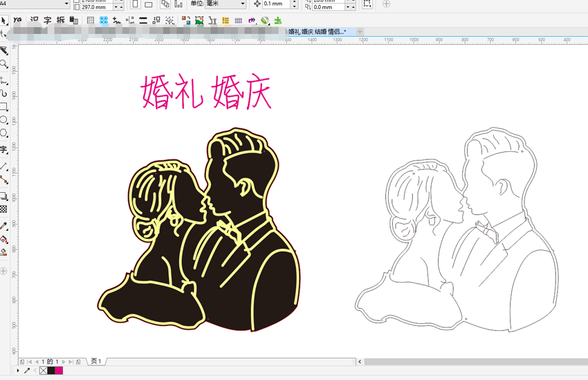Image resolution: width=588 pixels, height=380 pixels.
Task: Click the YG plugin icon
Action: [x=17, y=20]
